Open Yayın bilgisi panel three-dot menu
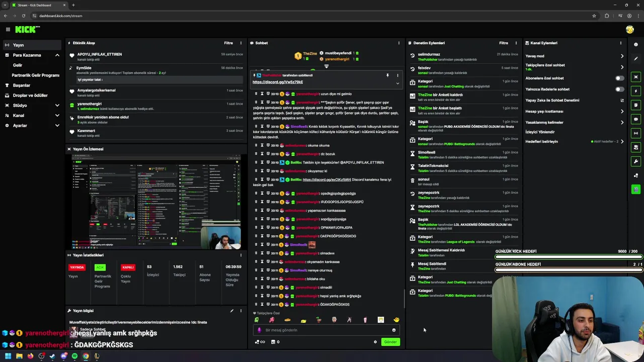The height and width of the screenshot is (362, 644). [x=240, y=311]
